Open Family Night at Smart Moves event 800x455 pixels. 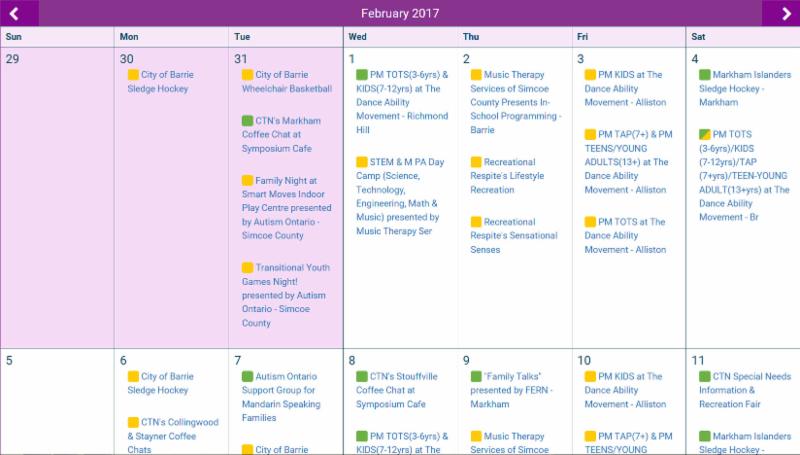pos(285,208)
